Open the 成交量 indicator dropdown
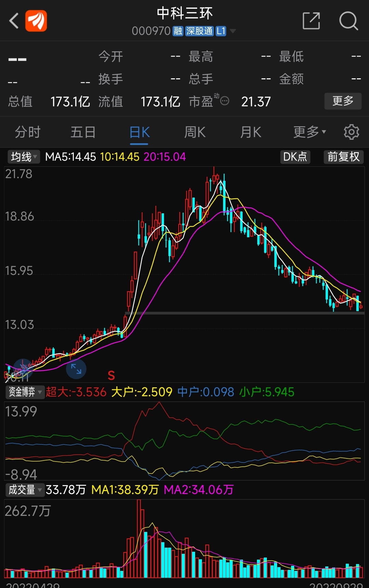 click(25, 490)
